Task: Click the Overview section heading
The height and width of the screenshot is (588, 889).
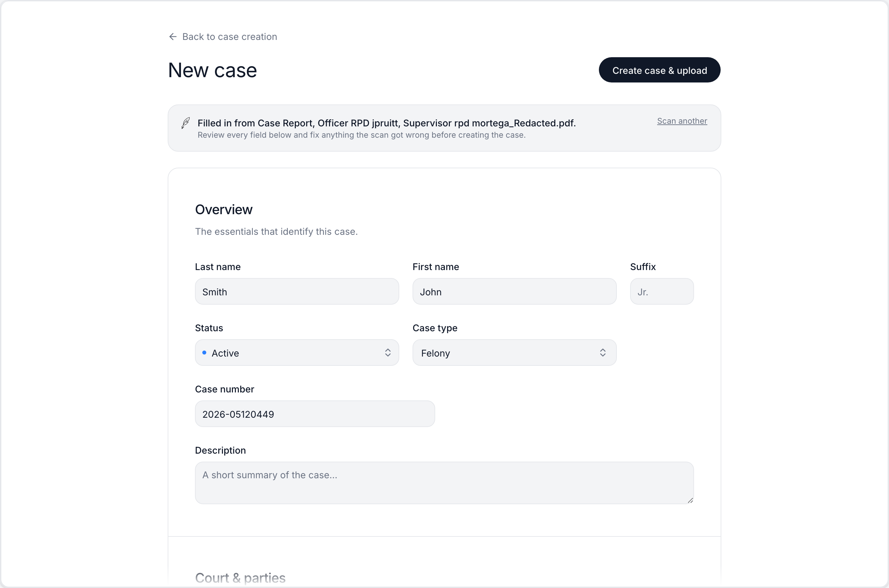Action: point(224,210)
